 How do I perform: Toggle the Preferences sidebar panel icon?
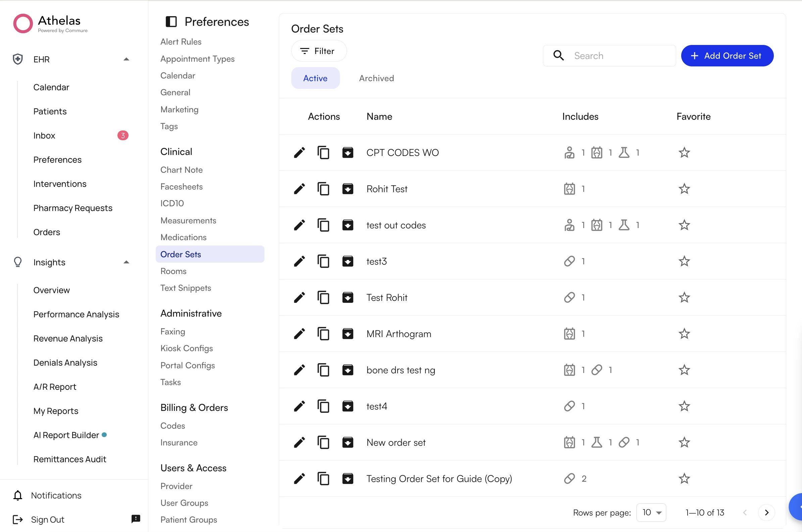tap(171, 22)
